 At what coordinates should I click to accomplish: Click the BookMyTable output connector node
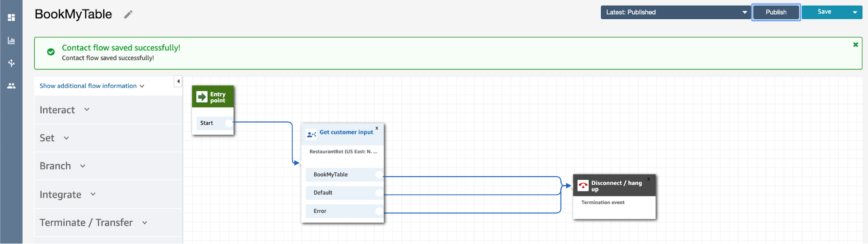pos(379,175)
